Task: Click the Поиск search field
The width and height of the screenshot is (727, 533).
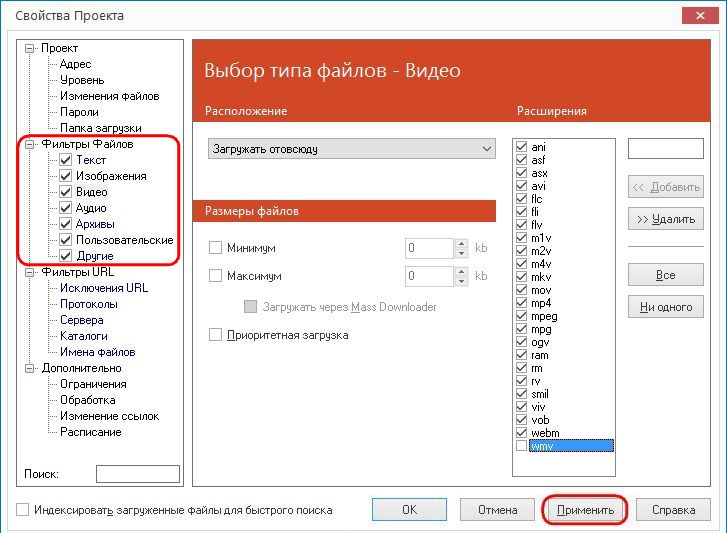Action: pos(138,474)
